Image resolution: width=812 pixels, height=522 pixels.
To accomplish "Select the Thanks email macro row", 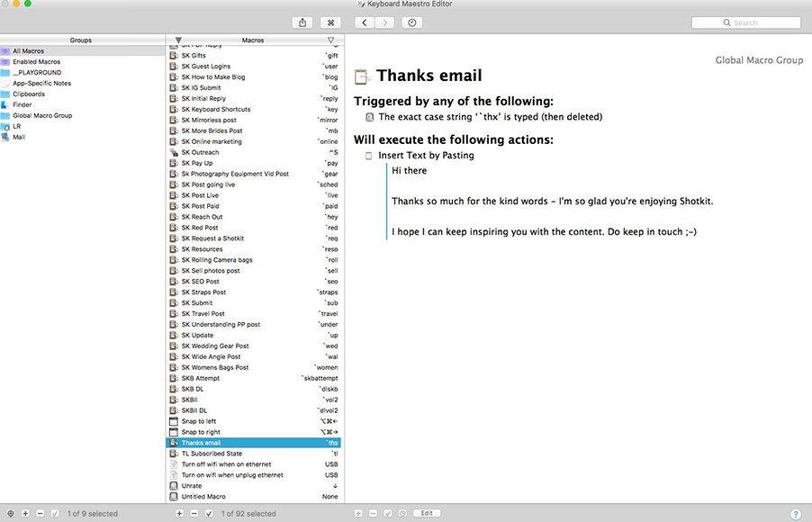I will pos(254,443).
